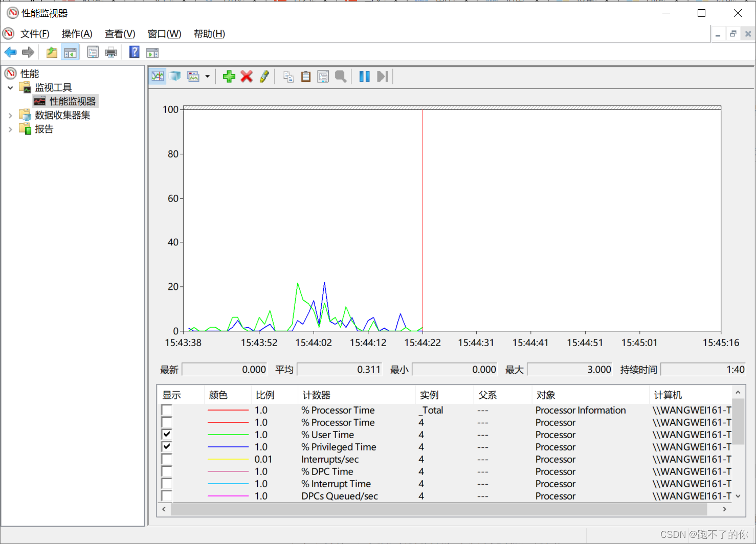Image resolution: width=756 pixels, height=544 pixels.
Task: Delete selected counter with red X
Action: (247, 76)
